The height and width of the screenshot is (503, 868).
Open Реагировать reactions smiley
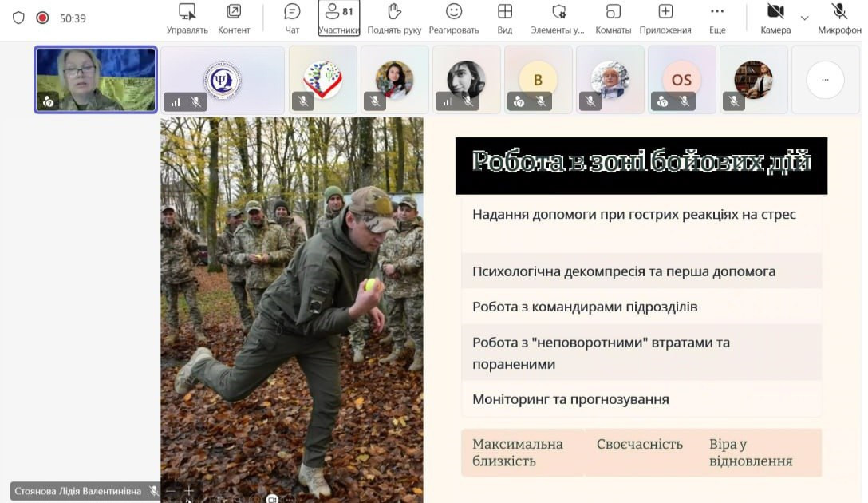pos(453,18)
